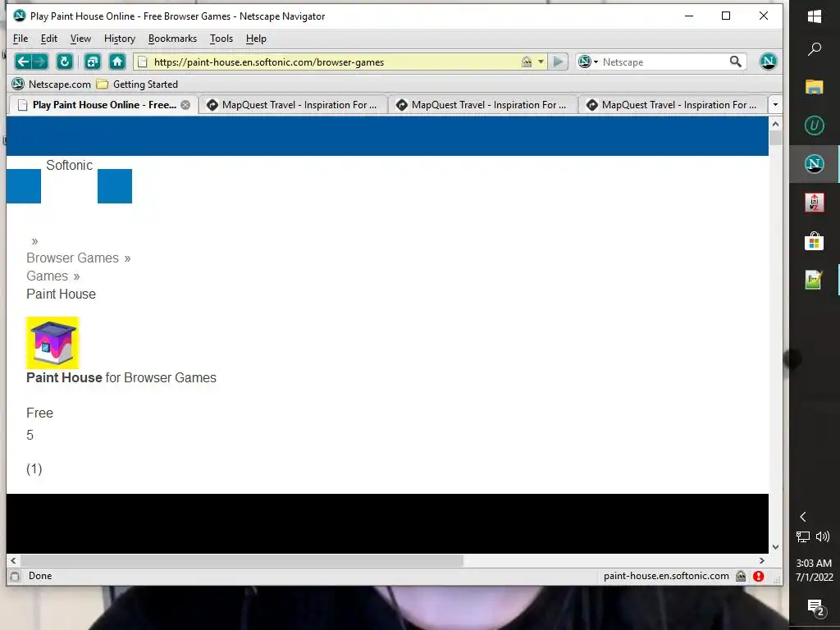Open the green U app in taskbar
The width and height of the screenshot is (840, 630).
[815, 126]
